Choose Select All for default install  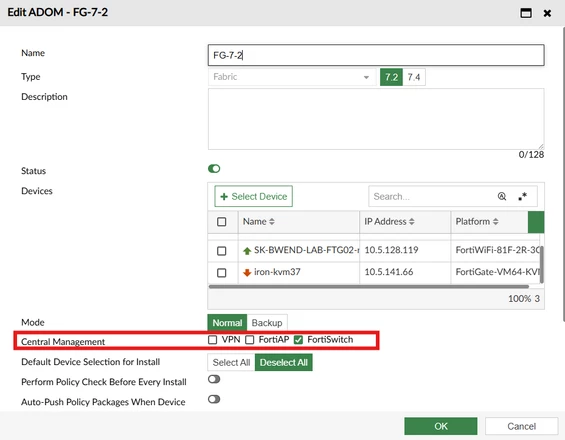click(231, 363)
